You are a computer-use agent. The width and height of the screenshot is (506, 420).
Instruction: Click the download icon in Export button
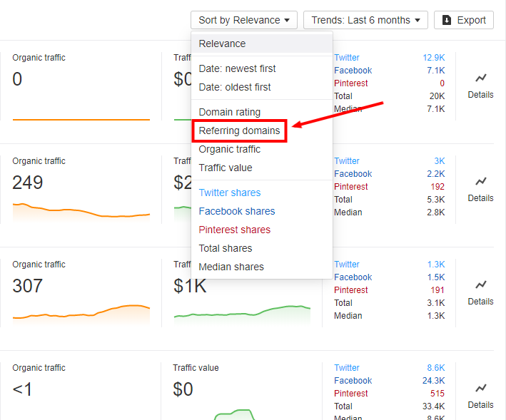(447, 20)
